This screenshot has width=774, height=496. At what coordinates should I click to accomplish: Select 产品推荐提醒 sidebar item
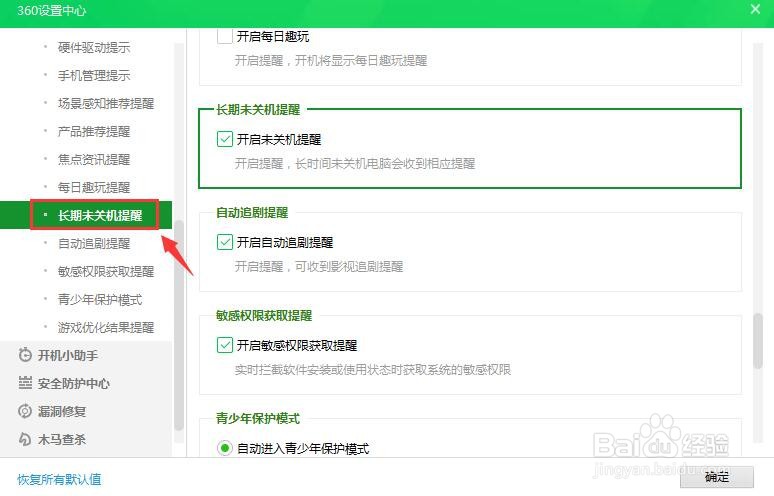(94, 131)
